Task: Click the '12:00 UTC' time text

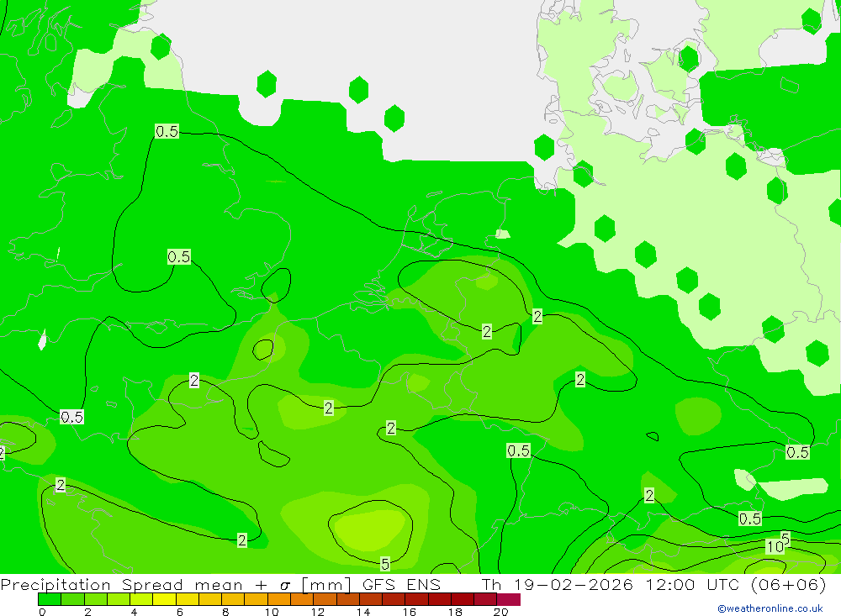Action: [x=694, y=585]
